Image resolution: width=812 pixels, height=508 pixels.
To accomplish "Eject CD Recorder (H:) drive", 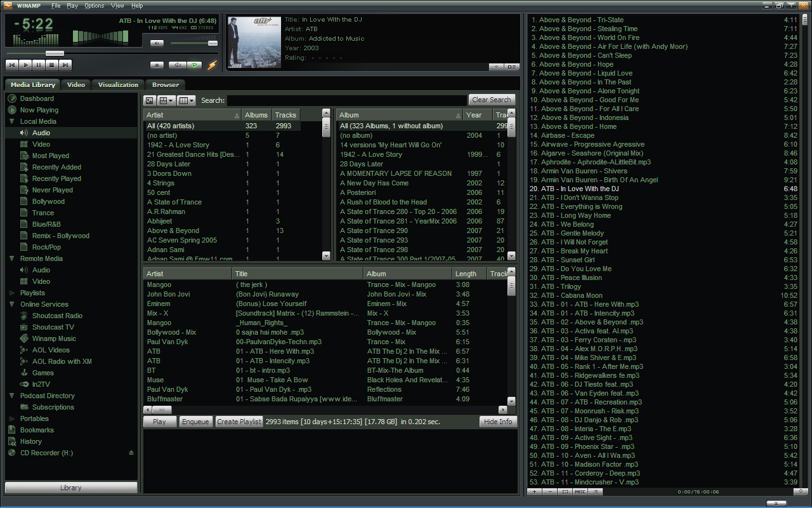I will (131, 453).
